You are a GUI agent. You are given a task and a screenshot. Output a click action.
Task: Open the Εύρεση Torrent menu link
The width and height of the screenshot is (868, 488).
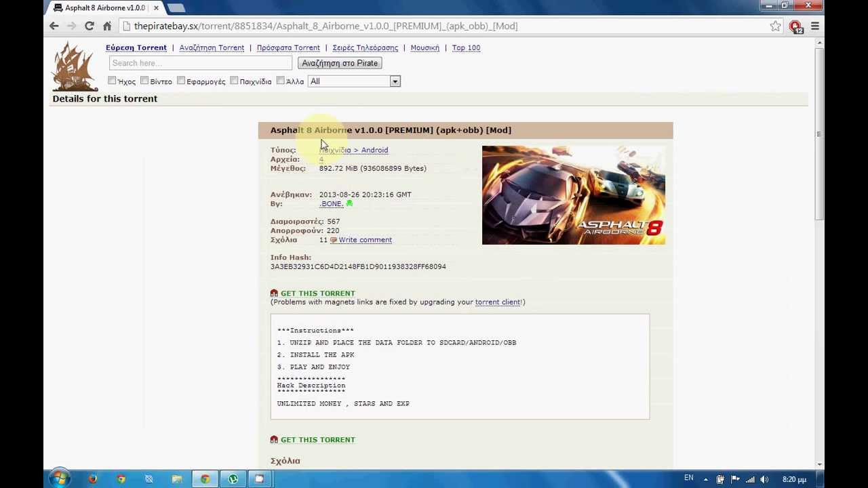click(x=136, y=47)
